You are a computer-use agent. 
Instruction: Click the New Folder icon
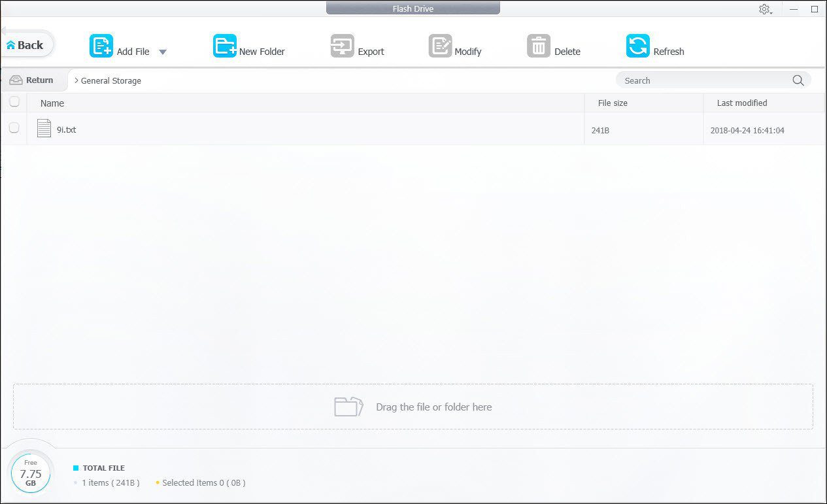click(225, 46)
